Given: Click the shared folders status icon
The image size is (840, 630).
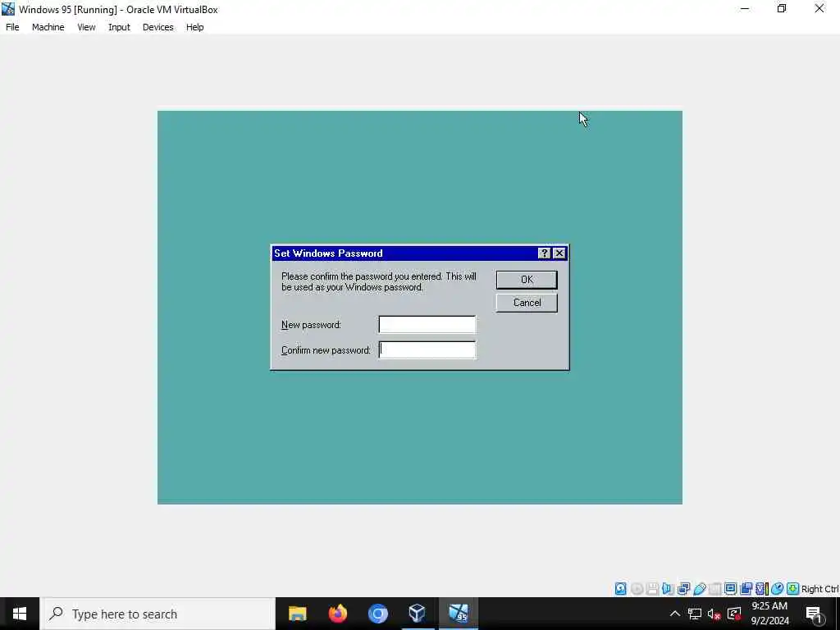Looking at the screenshot, I should [715, 589].
